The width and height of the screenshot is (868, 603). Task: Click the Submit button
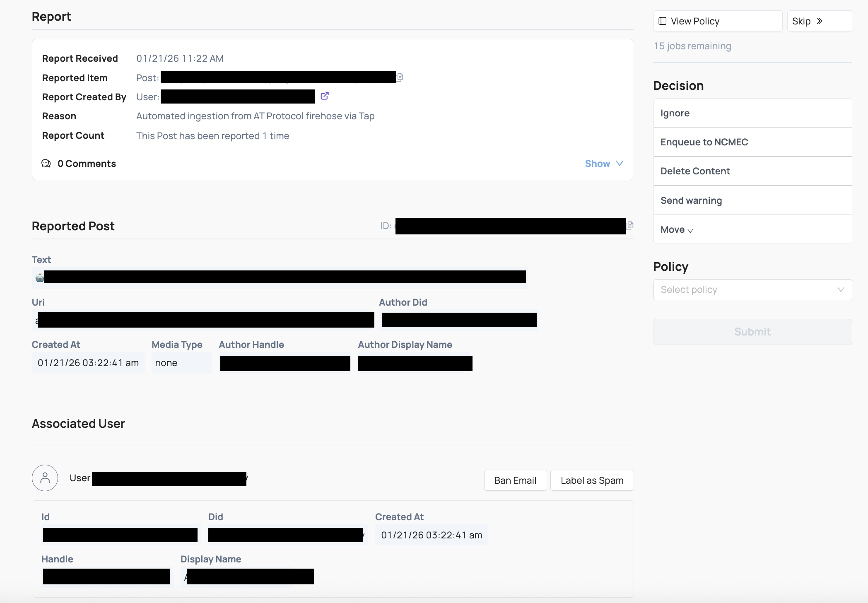point(752,331)
